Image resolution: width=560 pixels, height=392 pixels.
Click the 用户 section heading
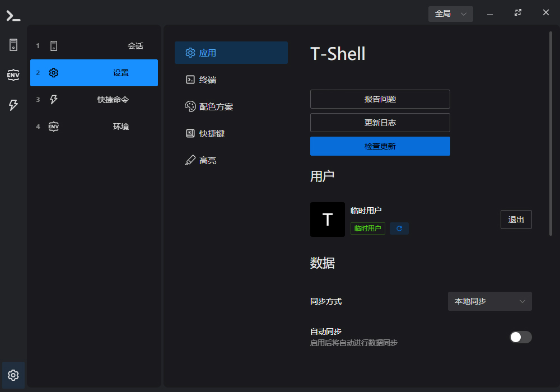pyautogui.click(x=322, y=176)
